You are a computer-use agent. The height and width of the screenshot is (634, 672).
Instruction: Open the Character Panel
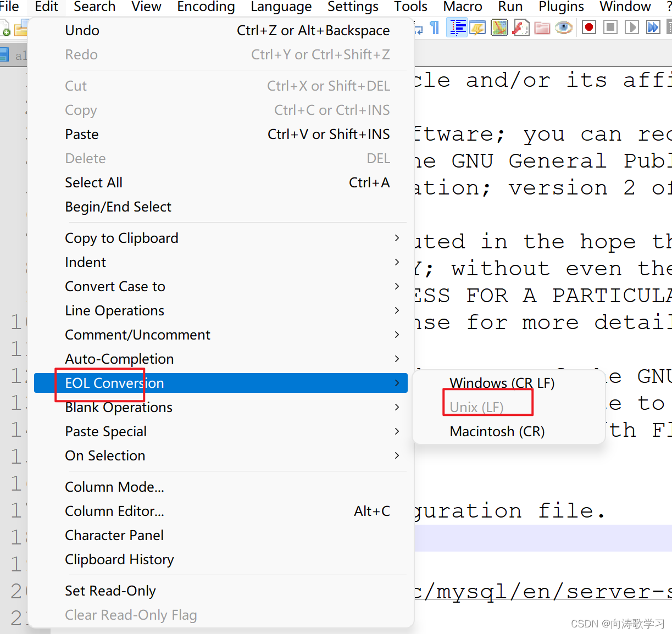pyautogui.click(x=221, y=535)
